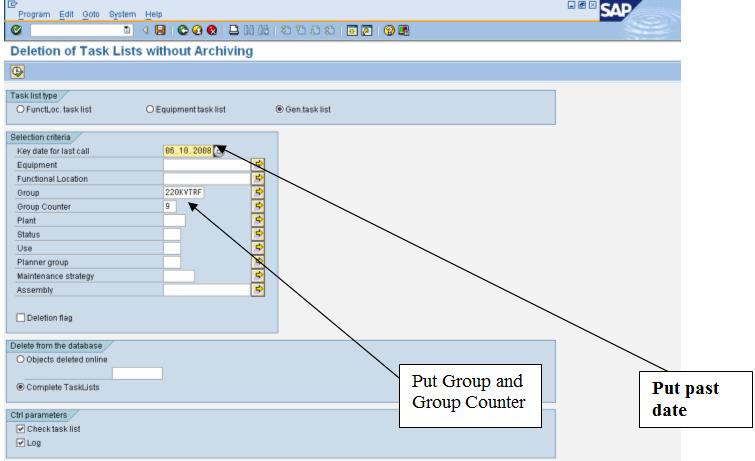Click the input field under Objects deleted online

(137, 373)
